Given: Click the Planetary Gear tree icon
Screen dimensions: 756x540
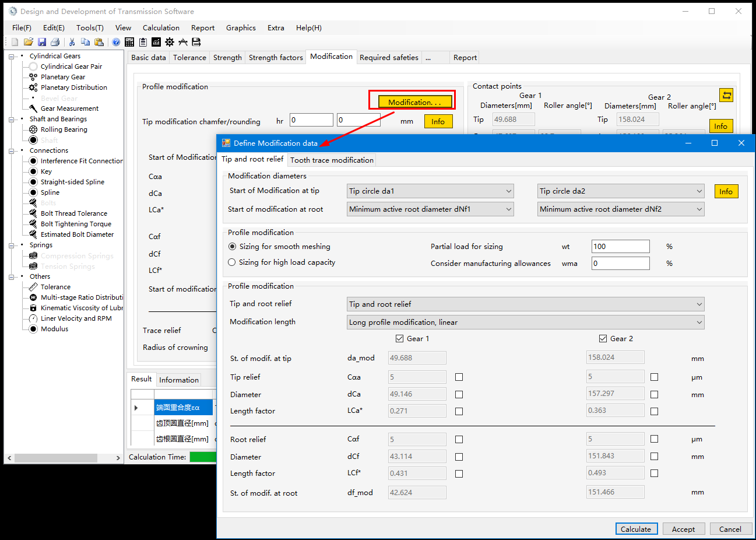Looking at the screenshot, I should pos(33,77).
